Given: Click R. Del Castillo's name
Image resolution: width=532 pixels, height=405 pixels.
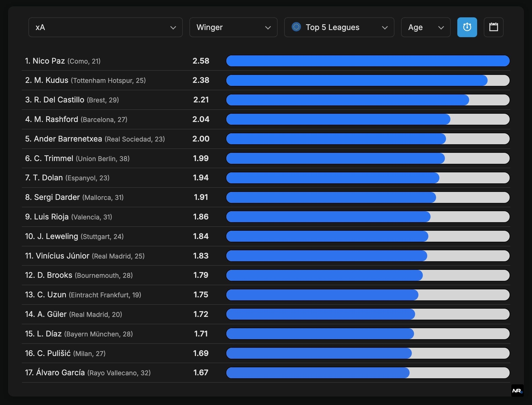Looking at the screenshot, I should coord(59,100).
